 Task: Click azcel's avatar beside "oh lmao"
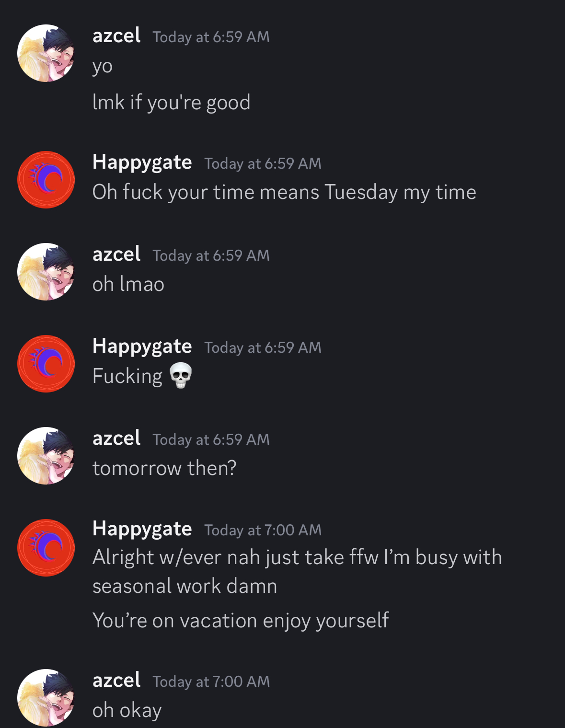(46, 272)
